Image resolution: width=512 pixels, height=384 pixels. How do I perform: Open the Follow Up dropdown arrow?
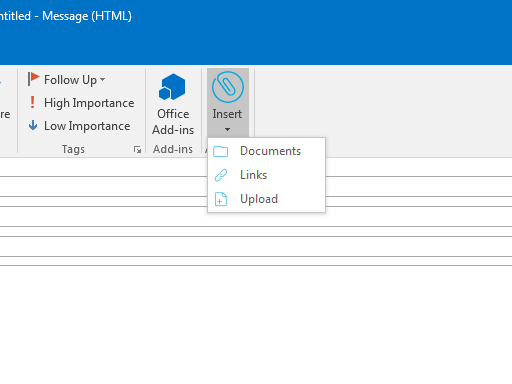[x=103, y=80]
